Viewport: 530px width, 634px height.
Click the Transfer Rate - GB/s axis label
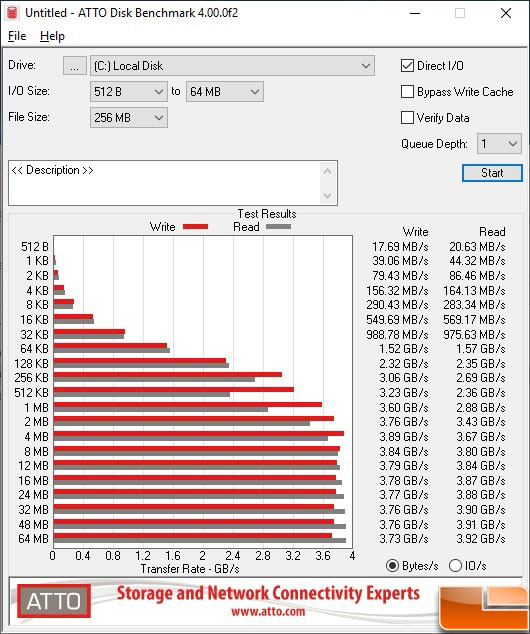pyautogui.click(x=190, y=569)
